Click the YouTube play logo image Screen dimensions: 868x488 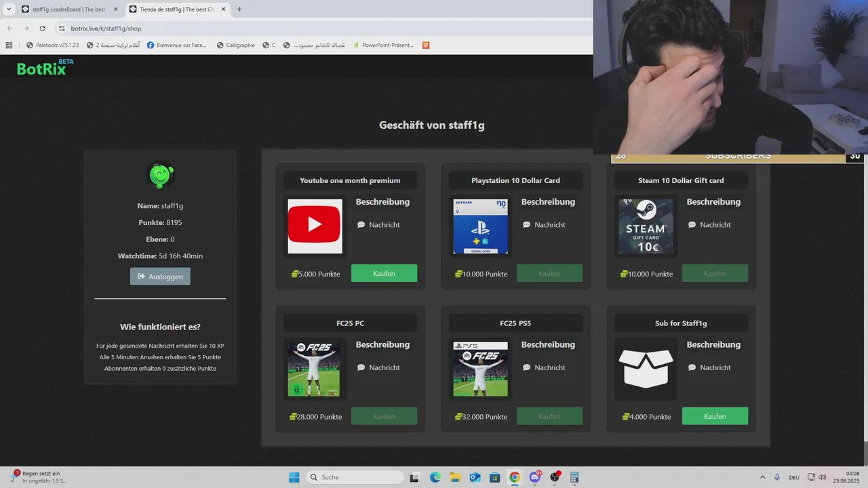tap(315, 226)
